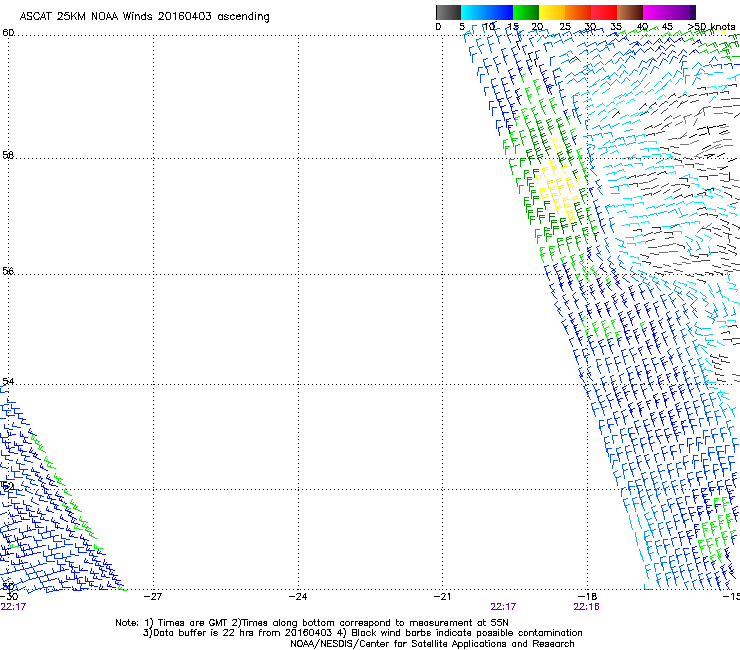Click the longitude label '-27'
Viewport: 740px width, 650px height.
point(153,596)
